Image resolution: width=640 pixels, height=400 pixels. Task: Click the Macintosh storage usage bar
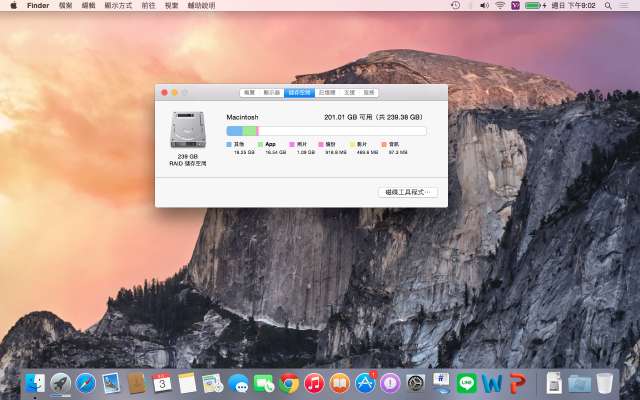(327, 131)
